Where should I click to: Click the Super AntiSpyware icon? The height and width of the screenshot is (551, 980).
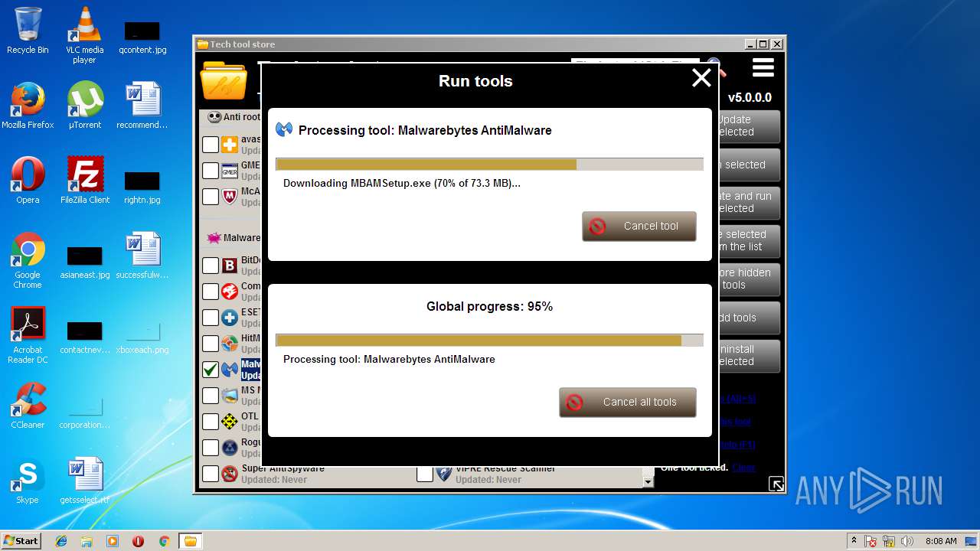[x=230, y=474]
